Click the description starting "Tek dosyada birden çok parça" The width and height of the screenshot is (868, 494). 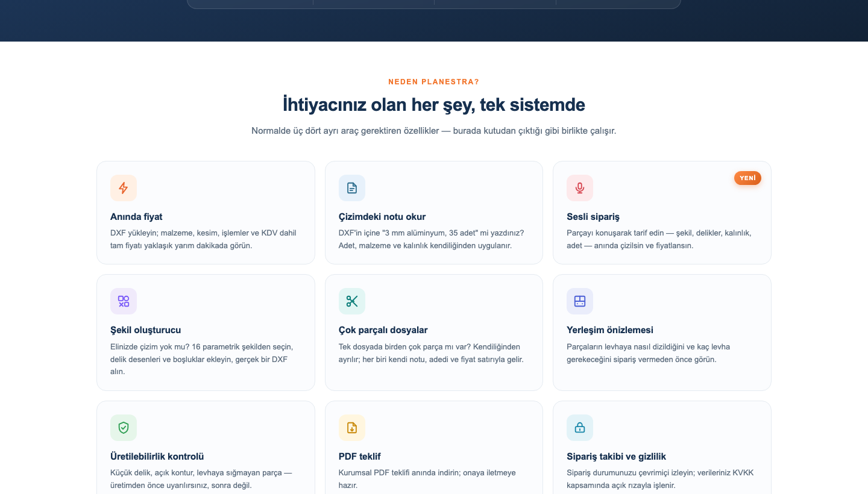[x=431, y=353]
